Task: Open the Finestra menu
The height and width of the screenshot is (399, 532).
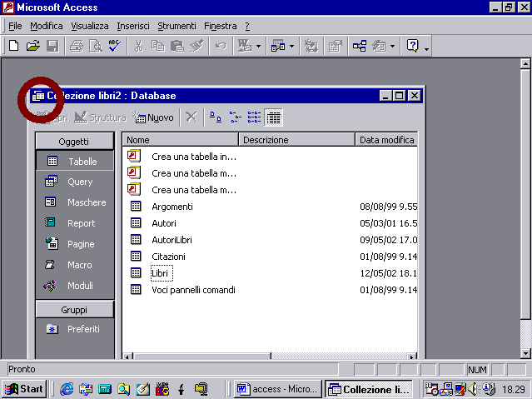Action: pos(220,26)
